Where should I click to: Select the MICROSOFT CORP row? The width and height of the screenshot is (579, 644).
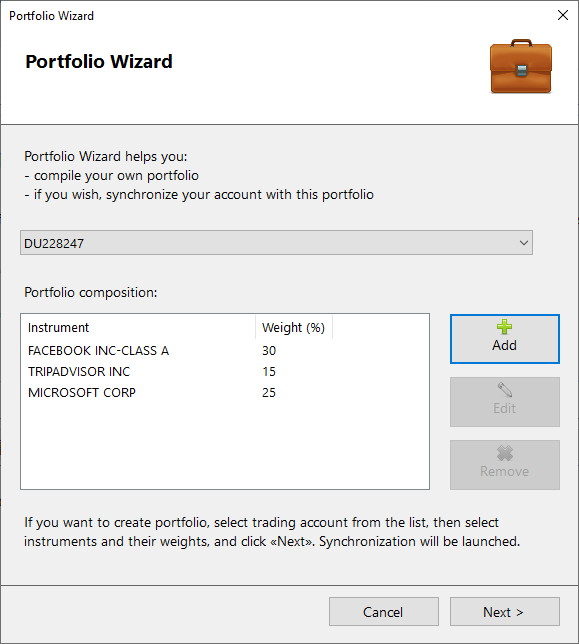pyautogui.click(x=225, y=392)
